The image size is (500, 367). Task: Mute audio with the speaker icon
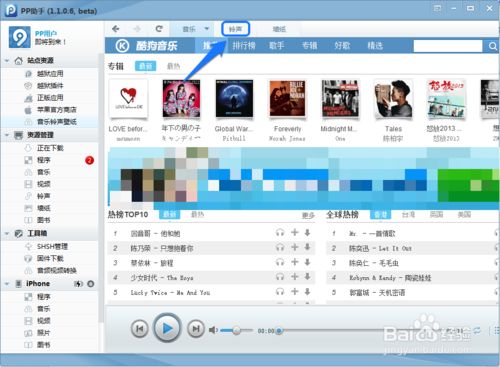(213, 330)
